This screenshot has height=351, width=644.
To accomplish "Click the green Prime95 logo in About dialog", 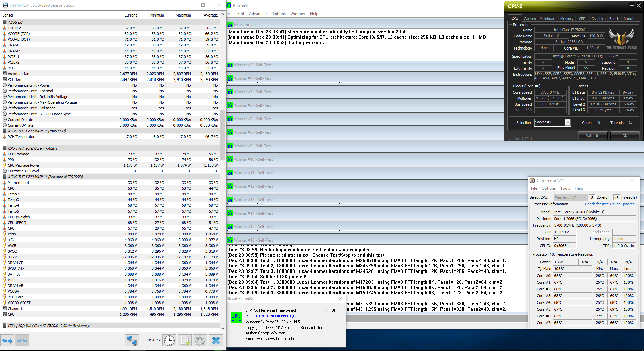I will pyautogui.click(x=236, y=318).
